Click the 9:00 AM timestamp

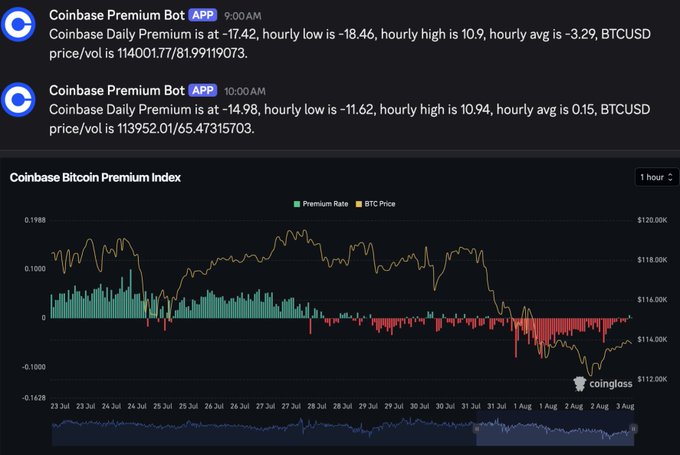[242, 16]
